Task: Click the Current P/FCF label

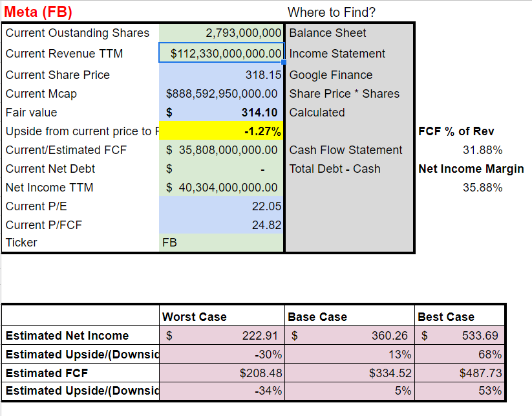Action: [44, 224]
